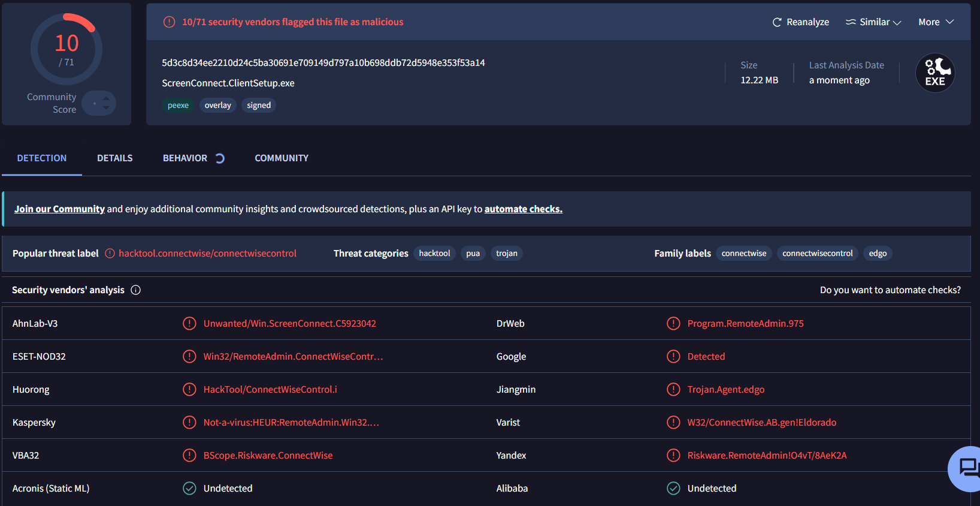Click the overlay tag
Image resolution: width=980 pixels, height=506 pixels.
click(218, 106)
